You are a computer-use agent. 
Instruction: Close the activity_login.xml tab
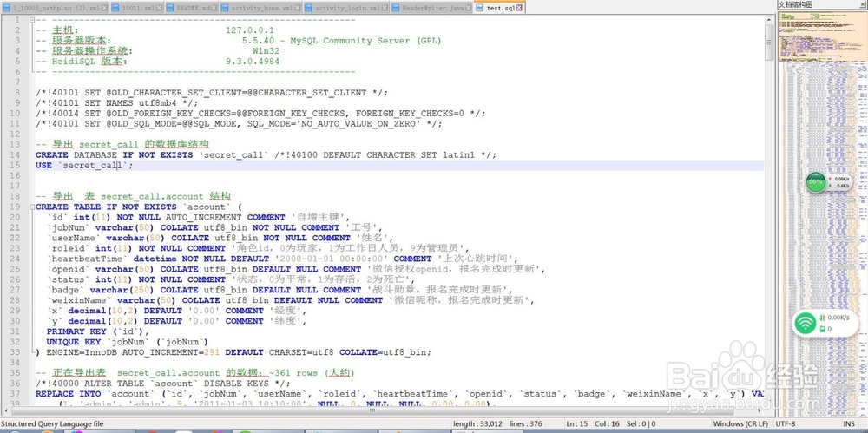[x=385, y=9]
